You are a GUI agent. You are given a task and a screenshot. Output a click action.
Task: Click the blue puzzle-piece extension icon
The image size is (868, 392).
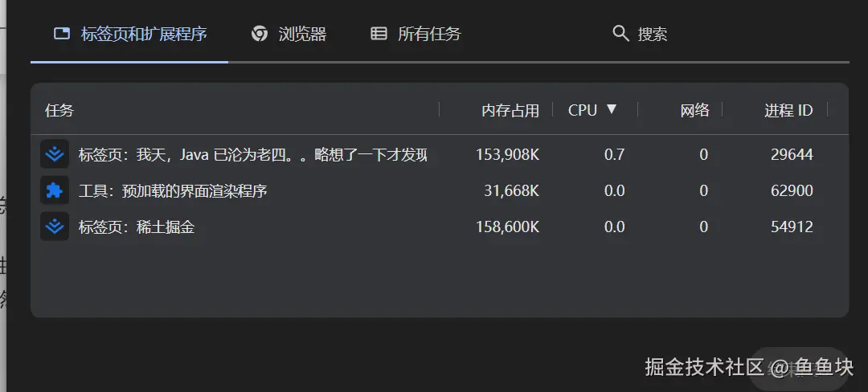point(55,190)
